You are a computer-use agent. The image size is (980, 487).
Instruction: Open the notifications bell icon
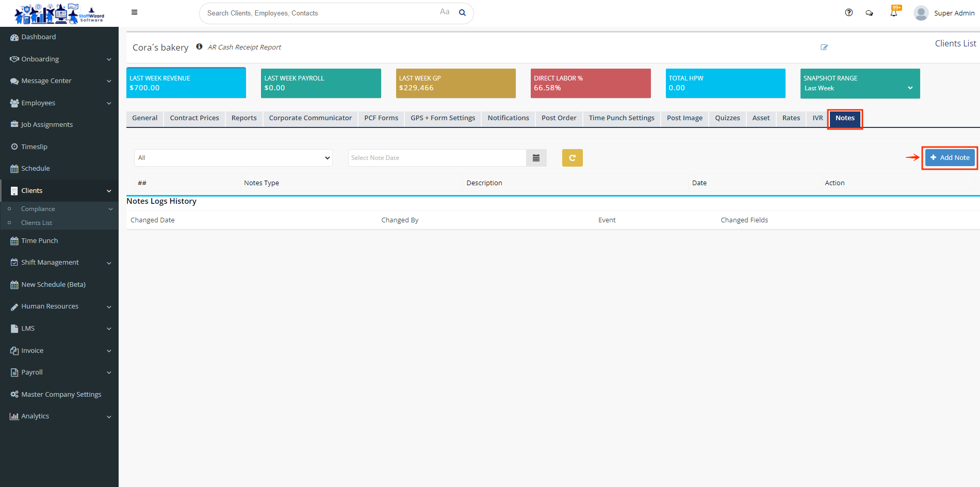pos(894,13)
